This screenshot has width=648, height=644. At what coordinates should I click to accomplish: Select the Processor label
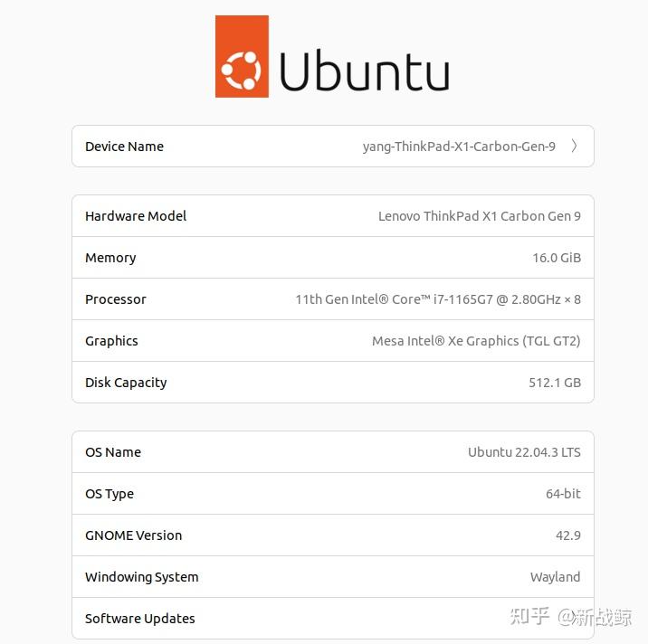pos(116,299)
